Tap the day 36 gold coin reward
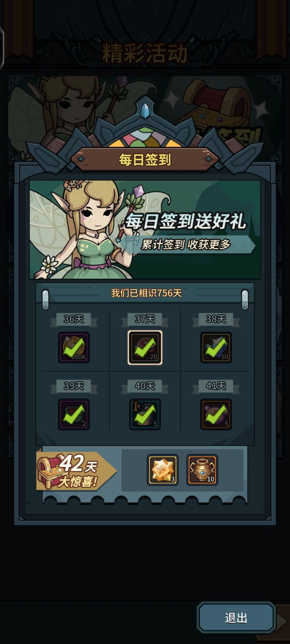This screenshot has width=290, height=644. [x=74, y=347]
